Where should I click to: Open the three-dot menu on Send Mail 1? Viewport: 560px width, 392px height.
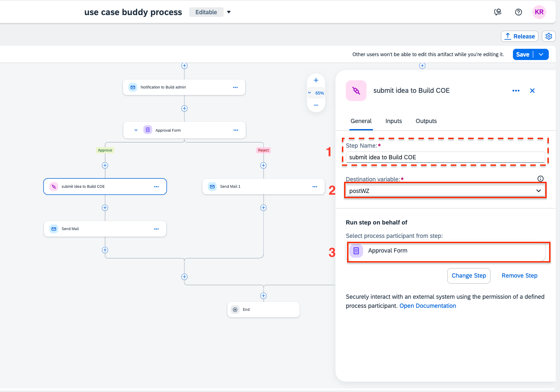click(x=315, y=187)
